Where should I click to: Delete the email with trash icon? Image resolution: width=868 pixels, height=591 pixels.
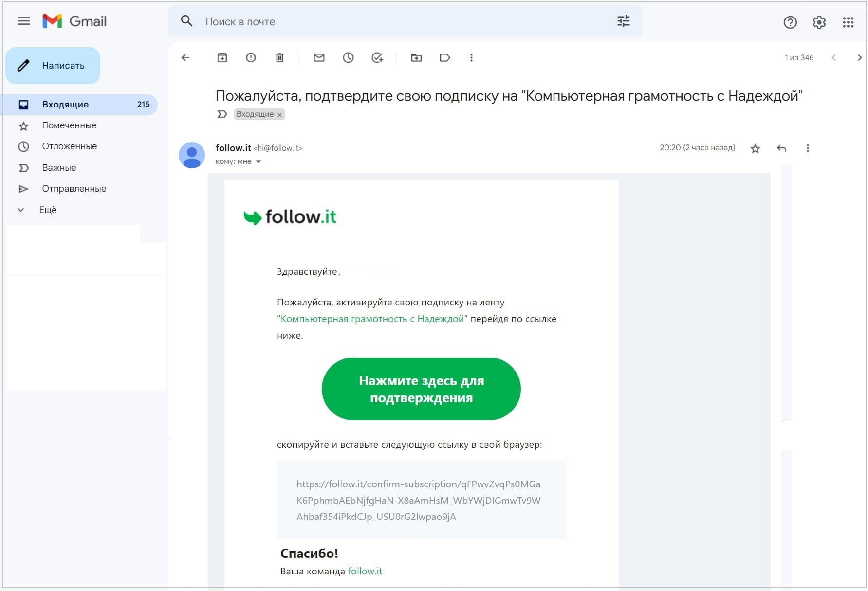click(279, 57)
